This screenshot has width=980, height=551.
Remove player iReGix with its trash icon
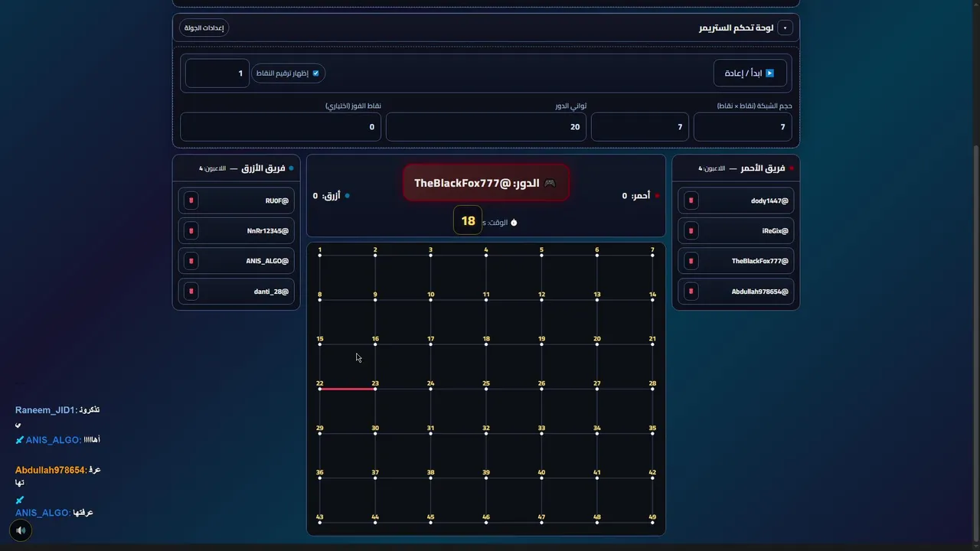[691, 230]
